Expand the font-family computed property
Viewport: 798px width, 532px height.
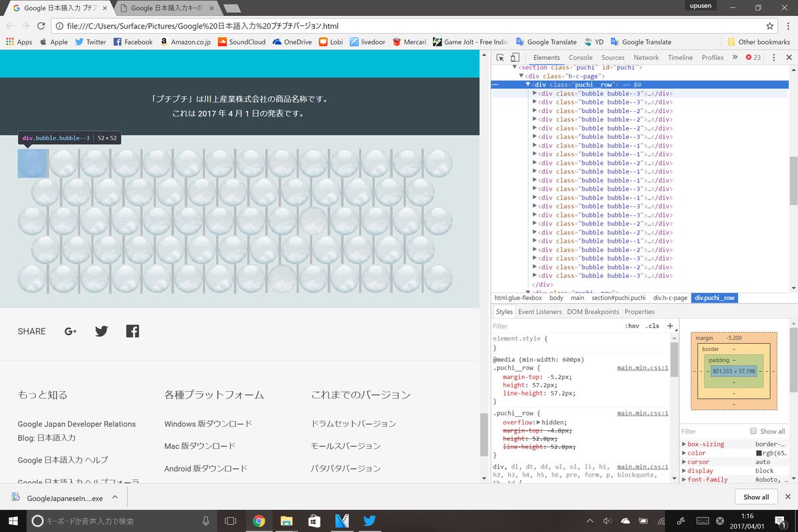(x=684, y=479)
